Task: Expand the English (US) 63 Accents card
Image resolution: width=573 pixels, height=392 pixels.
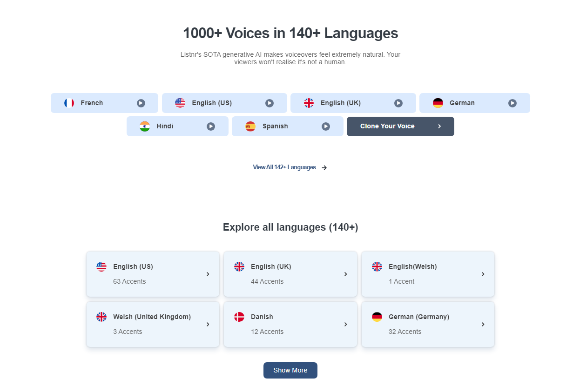Action: click(x=153, y=274)
